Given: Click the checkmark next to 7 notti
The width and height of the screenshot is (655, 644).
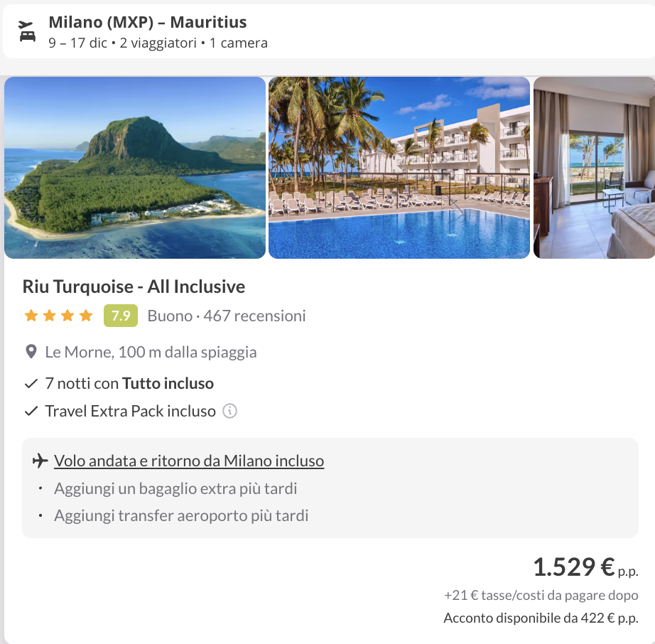Looking at the screenshot, I should click(x=31, y=384).
